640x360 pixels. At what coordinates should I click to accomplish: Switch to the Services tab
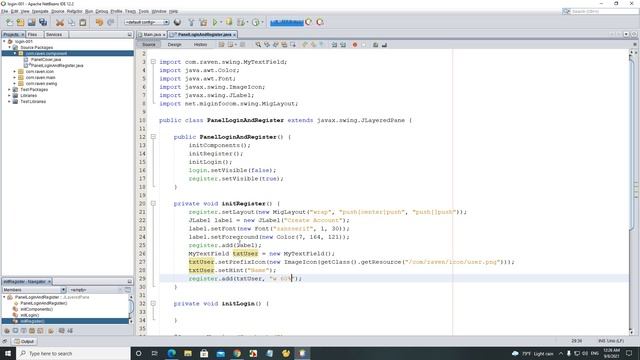pos(54,35)
